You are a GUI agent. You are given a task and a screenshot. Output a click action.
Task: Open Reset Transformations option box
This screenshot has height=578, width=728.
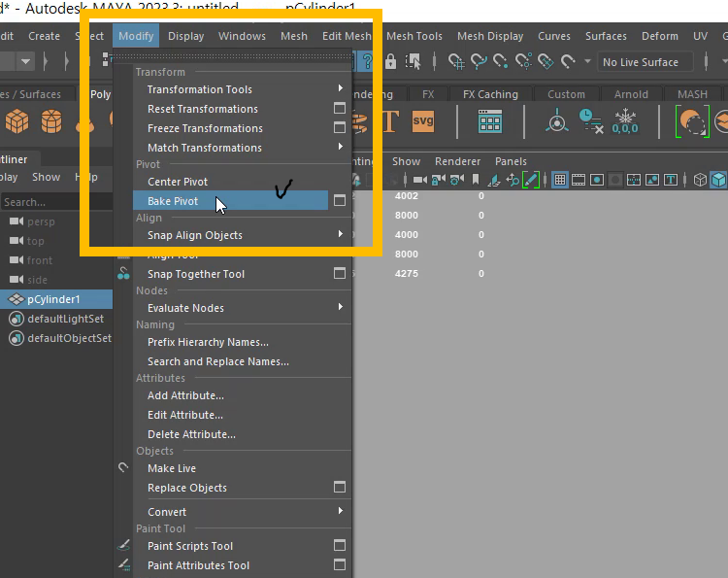click(340, 108)
